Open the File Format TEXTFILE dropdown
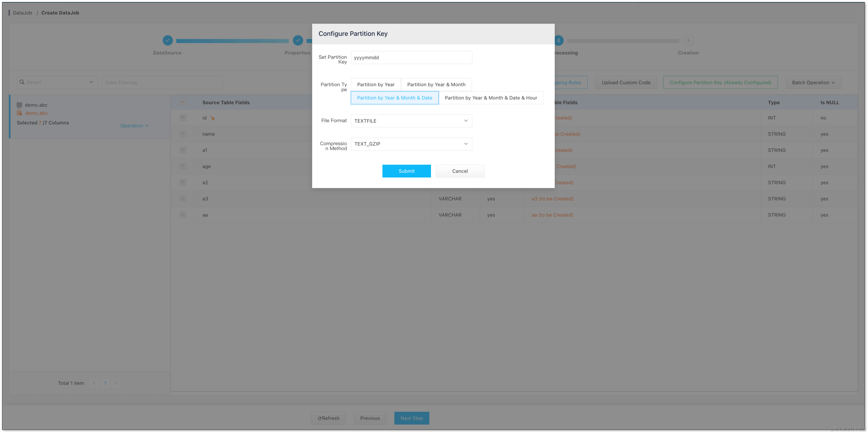868x433 pixels. coord(411,121)
